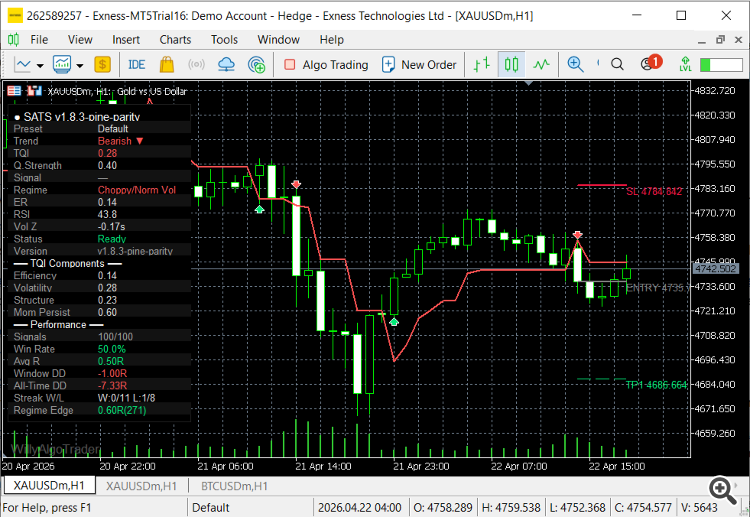Toggle Algo Trading on or off
750x517 pixels.
pyautogui.click(x=326, y=65)
